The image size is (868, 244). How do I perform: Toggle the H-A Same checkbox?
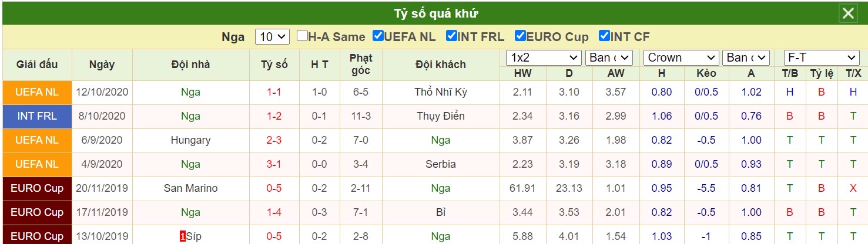(x=302, y=36)
